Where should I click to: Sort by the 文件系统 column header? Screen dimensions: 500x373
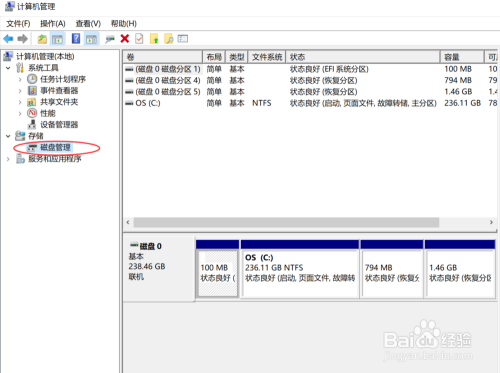pos(267,57)
